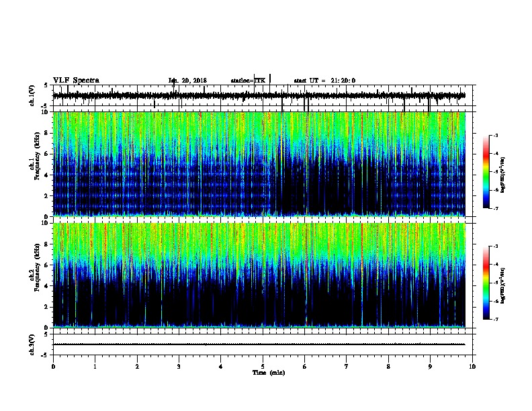Click the "ch.3(V)" axis label
Screen dimensions: 532x411
pyautogui.click(x=32, y=345)
